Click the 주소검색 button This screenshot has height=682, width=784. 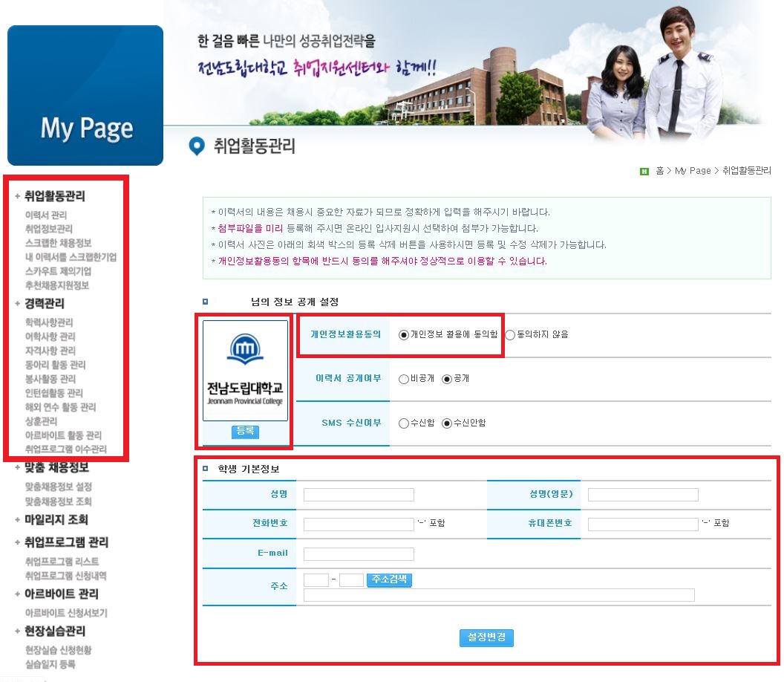[x=389, y=580]
